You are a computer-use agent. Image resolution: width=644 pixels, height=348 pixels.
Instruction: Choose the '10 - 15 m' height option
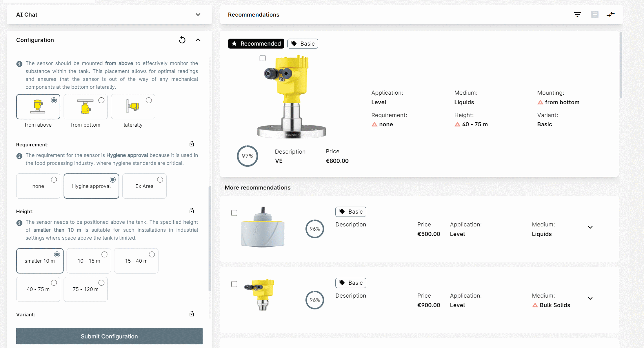[x=89, y=260]
